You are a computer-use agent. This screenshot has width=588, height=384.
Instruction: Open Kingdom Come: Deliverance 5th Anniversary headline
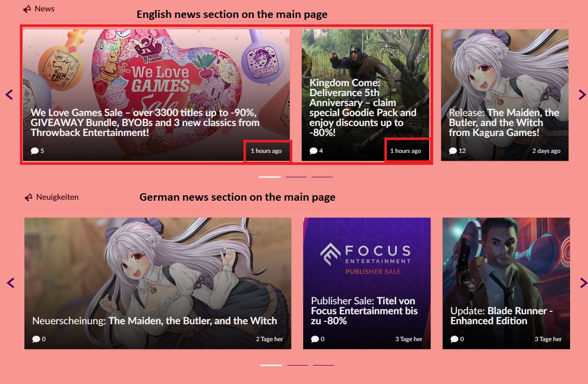click(x=362, y=108)
